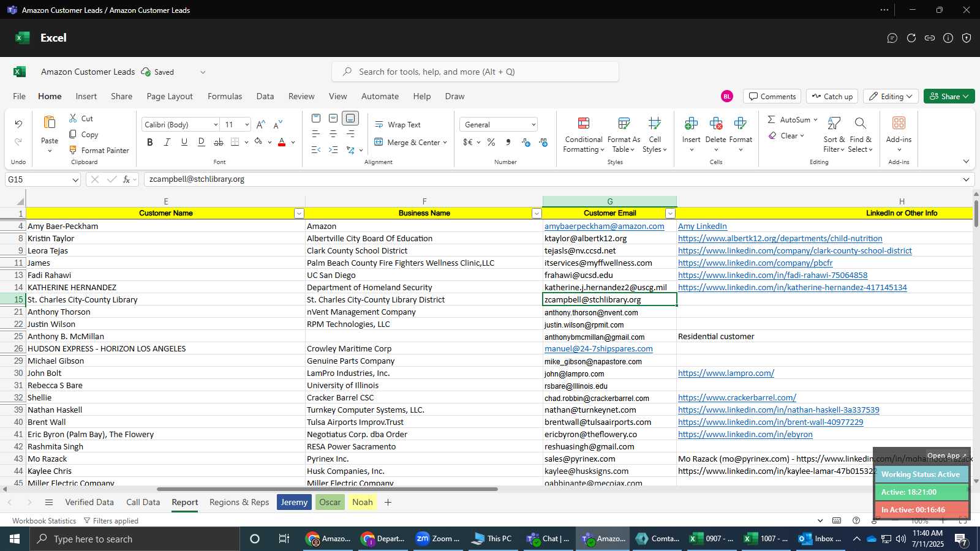The image size is (980, 551).
Task: Open General number format dropdown
Action: (x=533, y=124)
